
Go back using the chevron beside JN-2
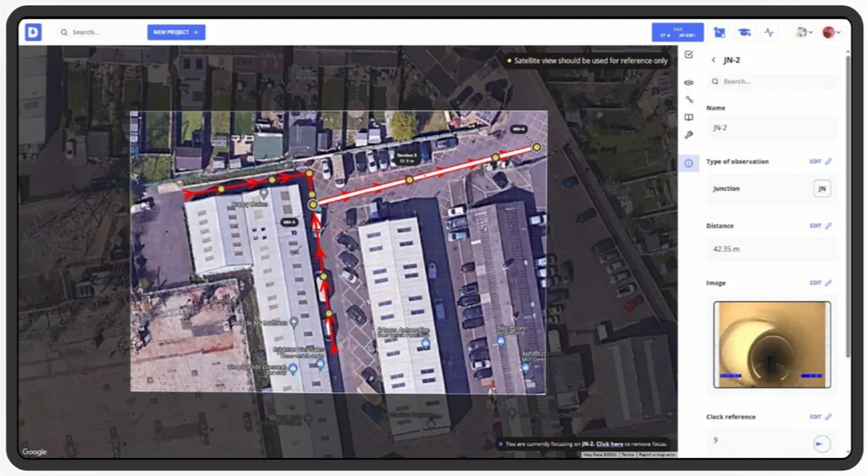pyautogui.click(x=713, y=60)
